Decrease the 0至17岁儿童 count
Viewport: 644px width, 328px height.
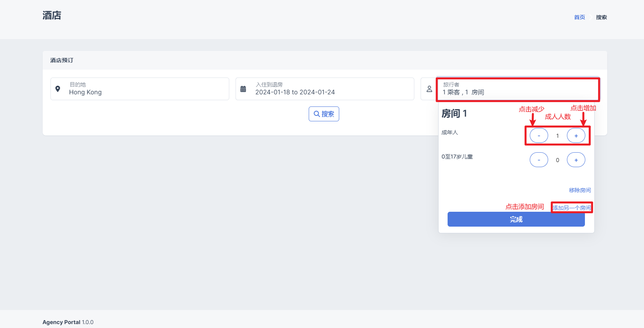539,160
